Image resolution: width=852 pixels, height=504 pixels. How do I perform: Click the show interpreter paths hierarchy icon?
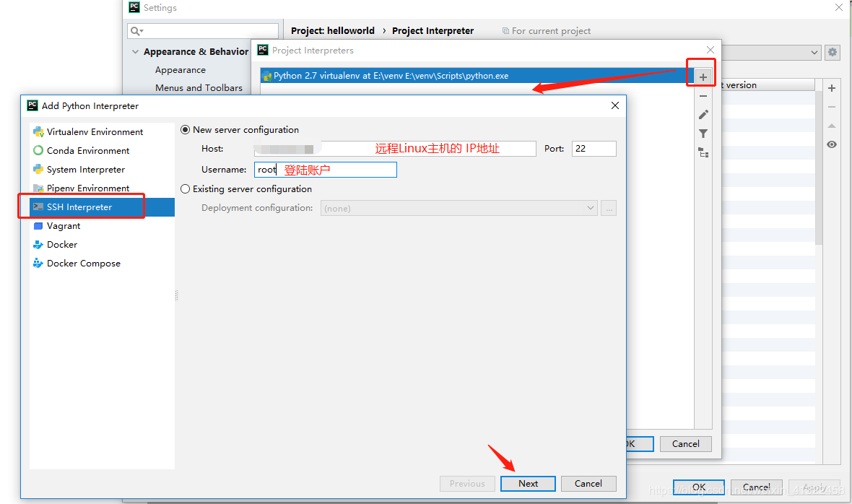[x=703, y=152]
